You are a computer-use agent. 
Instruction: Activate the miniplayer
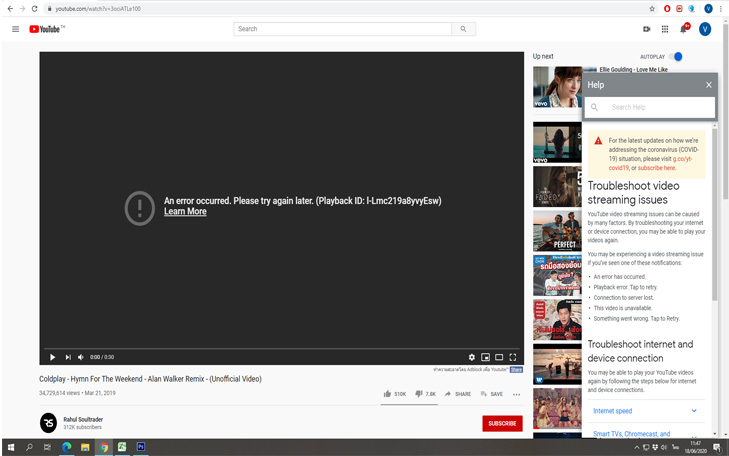pos(485,357)
